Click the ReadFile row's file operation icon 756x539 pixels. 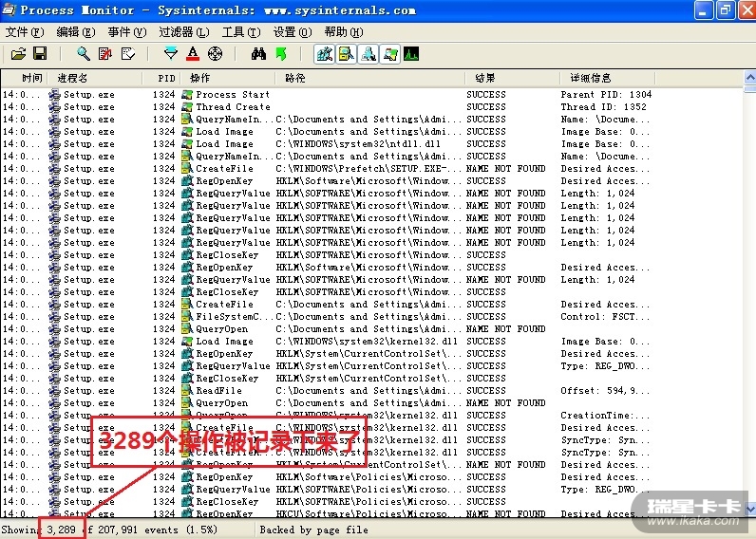tap(187, 391)
